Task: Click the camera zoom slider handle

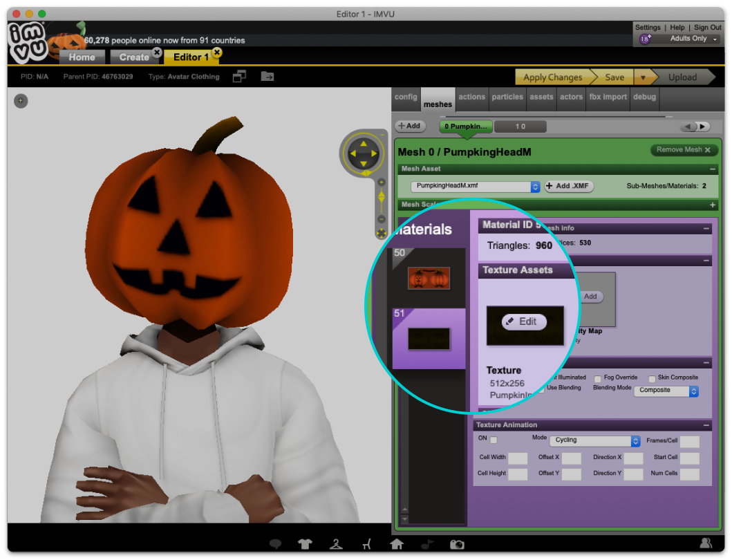Action: pos(382,196)
